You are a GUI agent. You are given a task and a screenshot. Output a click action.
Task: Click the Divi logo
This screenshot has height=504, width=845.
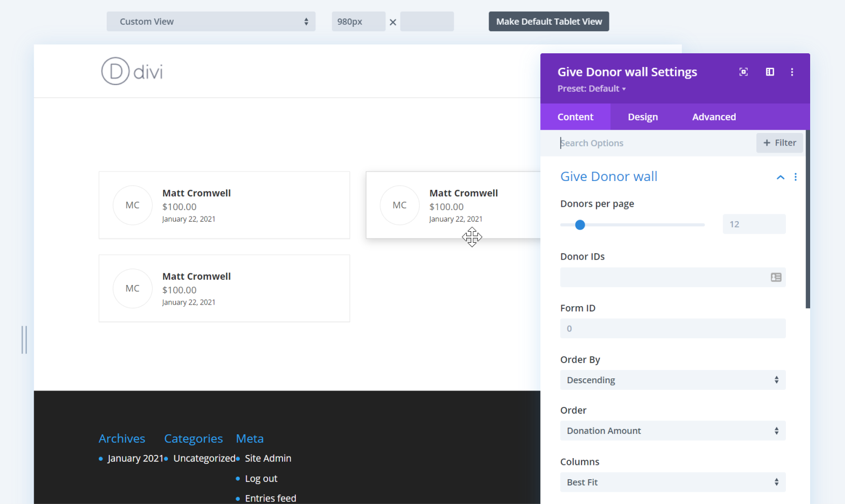pyautogui.click(x=132, y=71)
